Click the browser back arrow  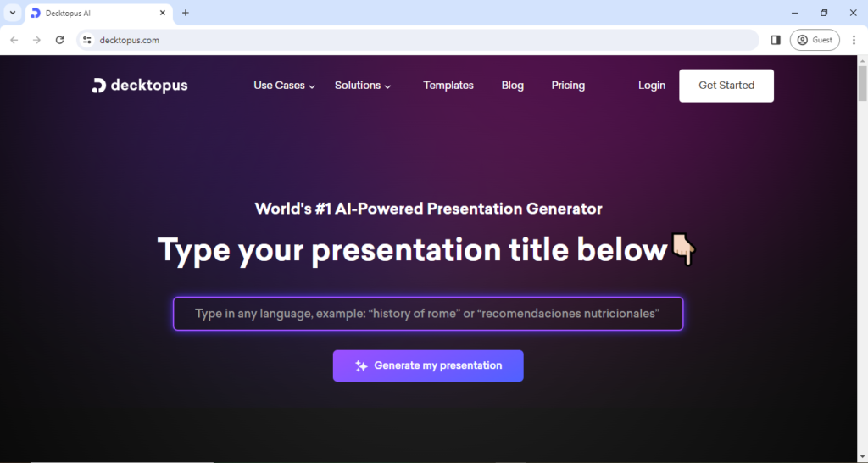14,40
